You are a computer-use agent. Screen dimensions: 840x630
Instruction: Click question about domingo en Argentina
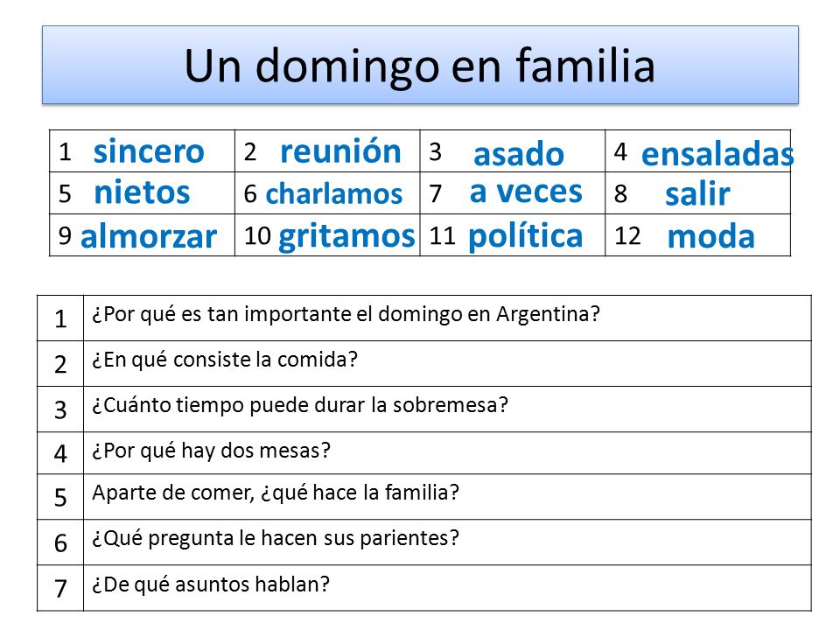point(346,314)
